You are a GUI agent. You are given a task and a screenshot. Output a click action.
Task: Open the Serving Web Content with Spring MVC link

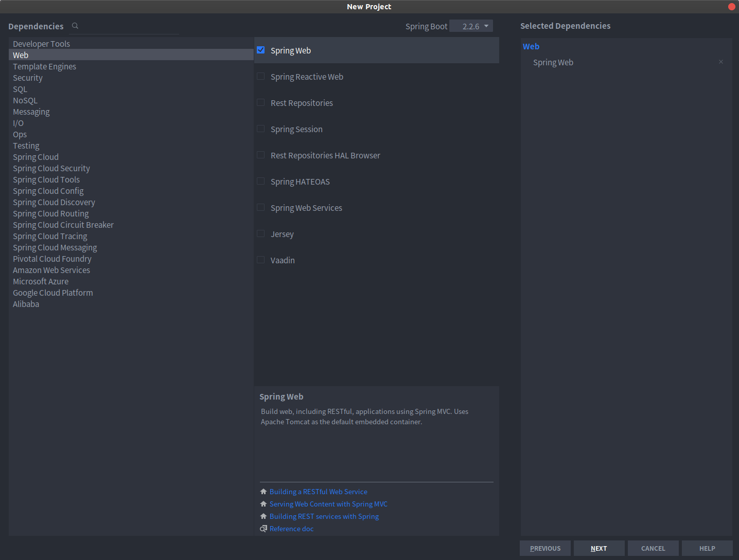click(328, 504)
